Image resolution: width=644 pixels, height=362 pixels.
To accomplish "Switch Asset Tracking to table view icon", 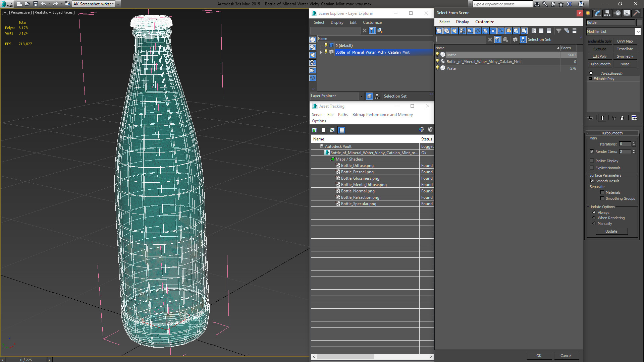I will 341,130.
